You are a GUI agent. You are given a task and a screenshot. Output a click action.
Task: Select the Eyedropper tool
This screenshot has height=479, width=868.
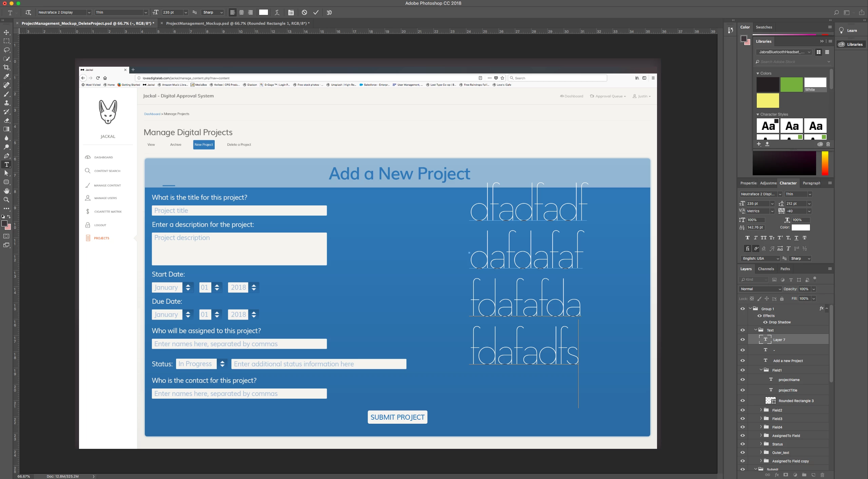point(6,76)
